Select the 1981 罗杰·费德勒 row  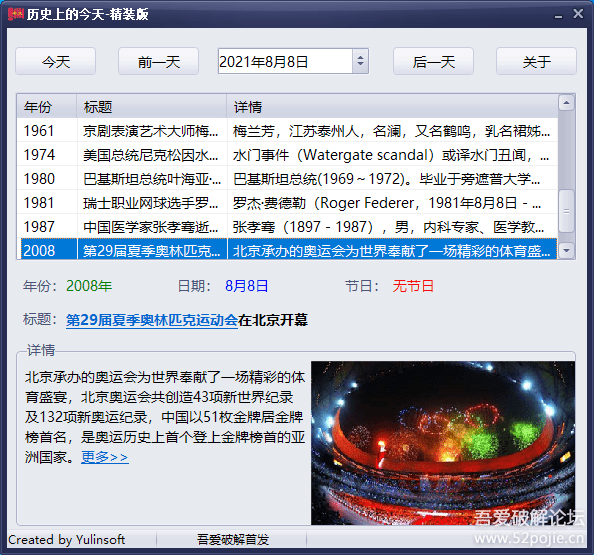click(287, 203)
